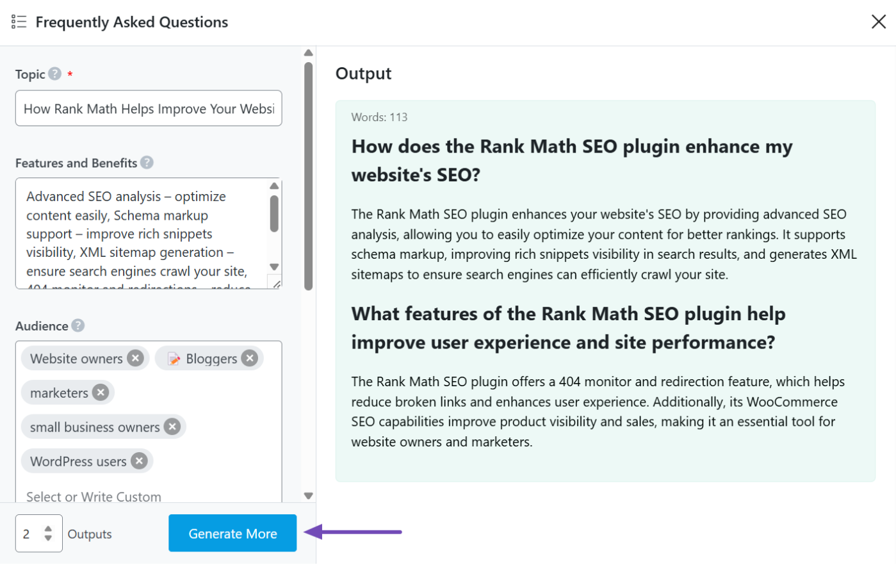Click the Bloggers tag label
This screenshot has height=588, width=896.
click(x=211, y=359)
